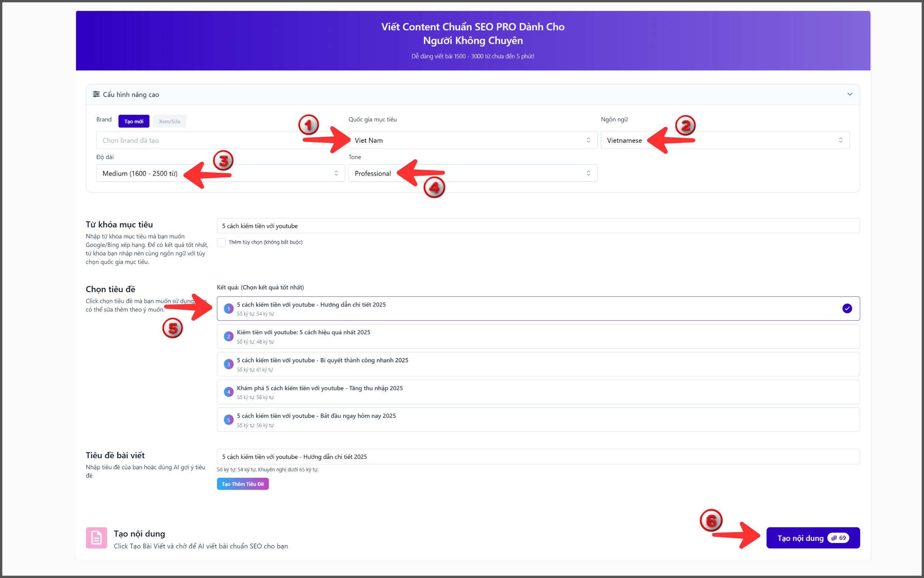The width and height of the screenshot is (924, 578).
Task: Open the Ngôn ngữ dropdown showing Vietnamese
Action: [x=725, y=140]
